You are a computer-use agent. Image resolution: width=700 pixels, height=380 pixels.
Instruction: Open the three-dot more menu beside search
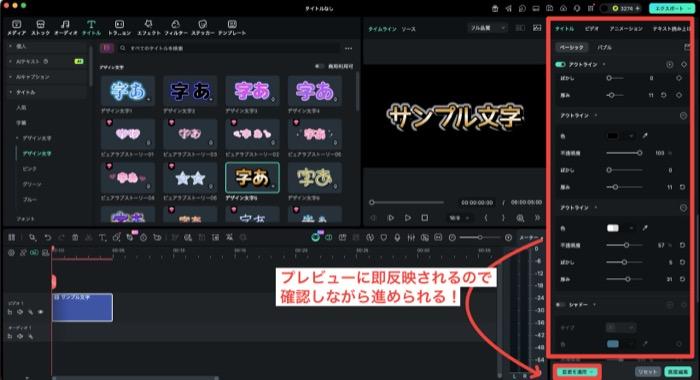348,48
